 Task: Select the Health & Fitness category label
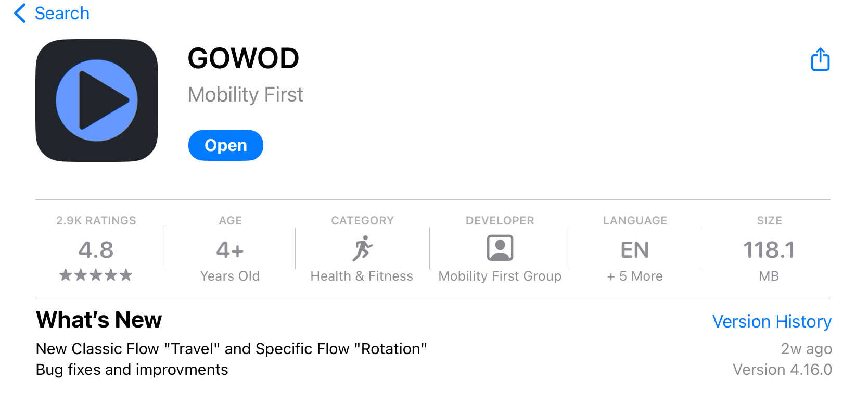(x=362, y=276)
